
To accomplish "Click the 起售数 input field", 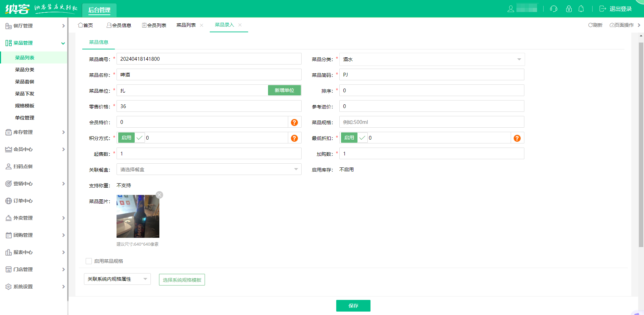I will [209, 153].
